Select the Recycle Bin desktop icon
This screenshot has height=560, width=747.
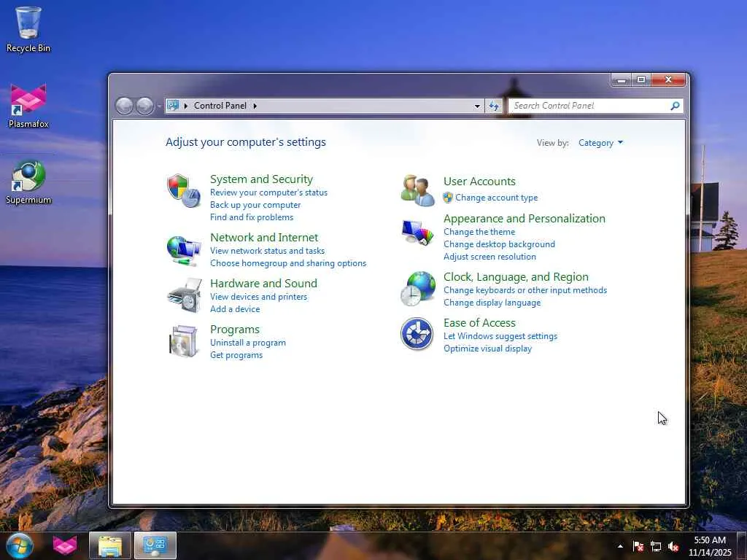tap(28, 29)
